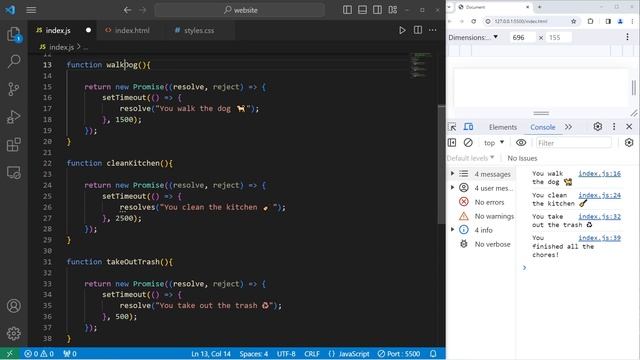Open the top context dropdown

tap(494, 143)
